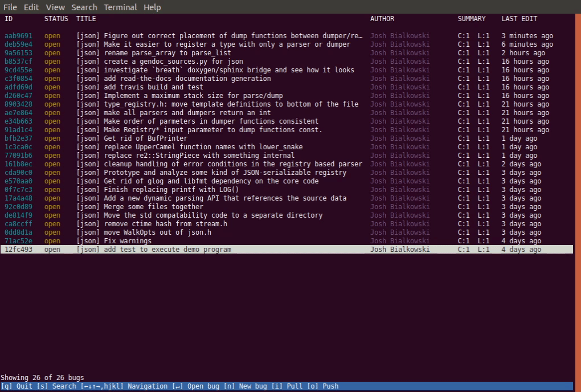Select bug ID cda90c0
The width and height of the screenshot is (581, 392).
click(x=18, y=172)
